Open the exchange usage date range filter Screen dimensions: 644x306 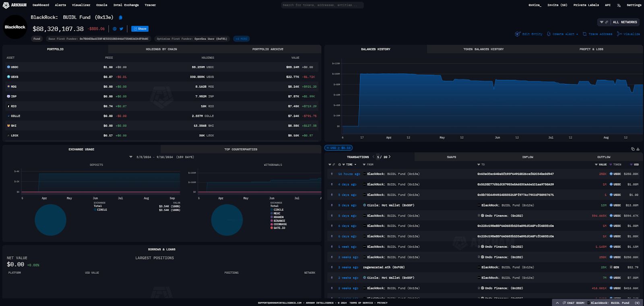click(131, 157)
